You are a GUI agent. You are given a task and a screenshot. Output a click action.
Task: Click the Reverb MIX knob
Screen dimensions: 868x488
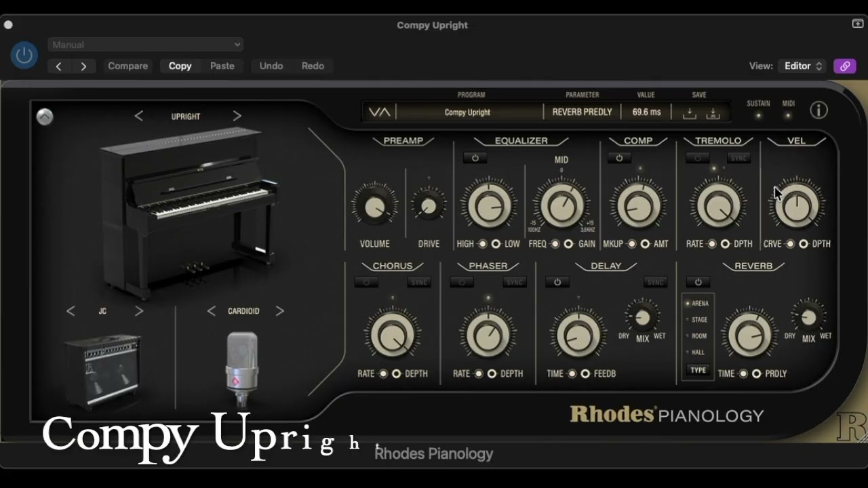coord(808,317)
